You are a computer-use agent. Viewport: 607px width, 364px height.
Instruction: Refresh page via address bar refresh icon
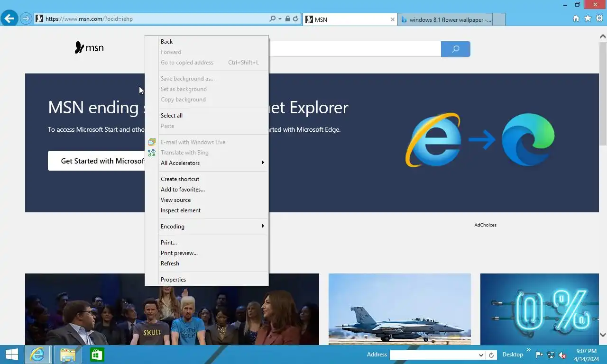click(295, 19)
